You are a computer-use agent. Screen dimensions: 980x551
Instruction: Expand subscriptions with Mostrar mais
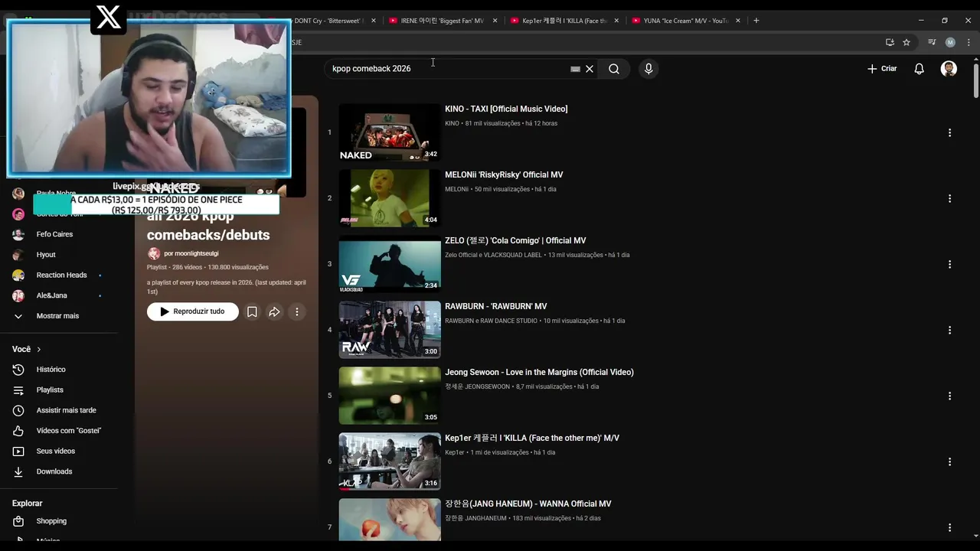pyautogui.click(x=59, y=316)
